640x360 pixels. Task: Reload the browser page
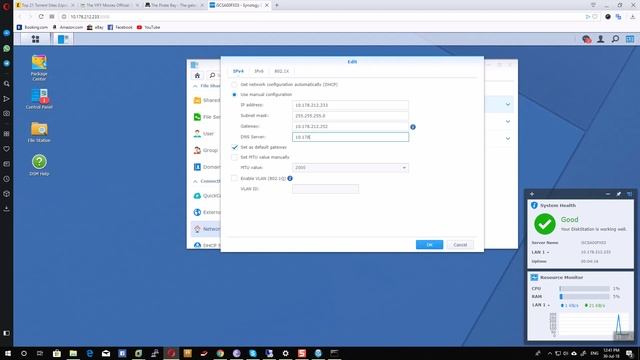click(41, 17)
